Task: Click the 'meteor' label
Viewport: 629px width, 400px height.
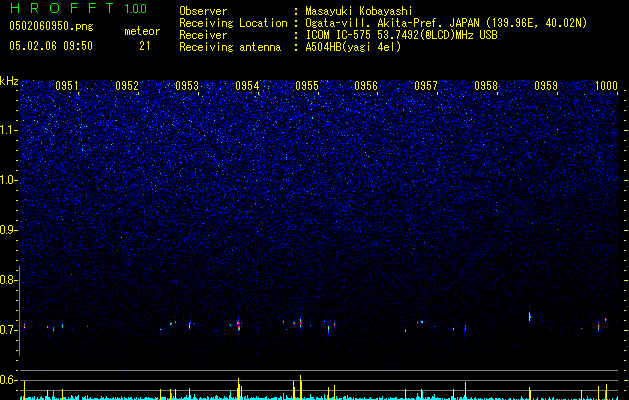Action: (x=142, y=31)
